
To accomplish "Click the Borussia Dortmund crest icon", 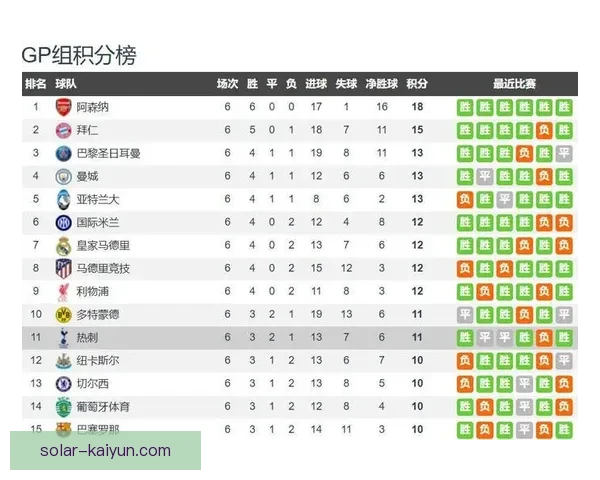I will pyautogui.click(x=64, y=314).
